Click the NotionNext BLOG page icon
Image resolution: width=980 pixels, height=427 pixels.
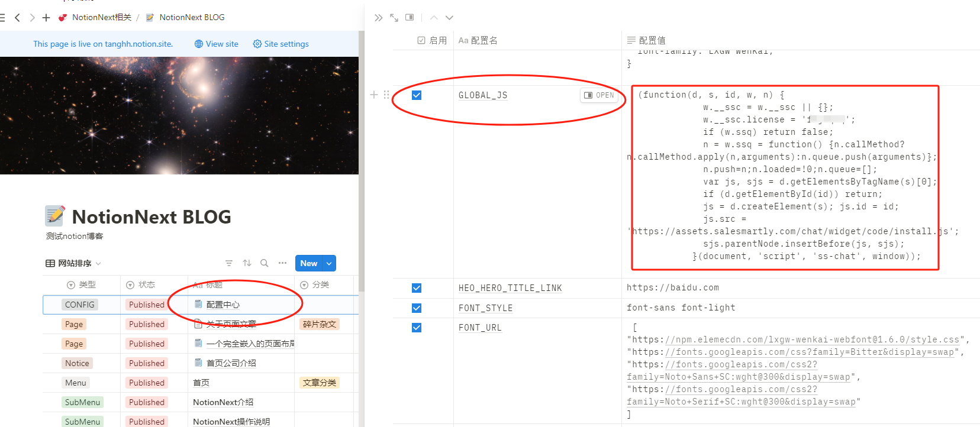[55, 216]
